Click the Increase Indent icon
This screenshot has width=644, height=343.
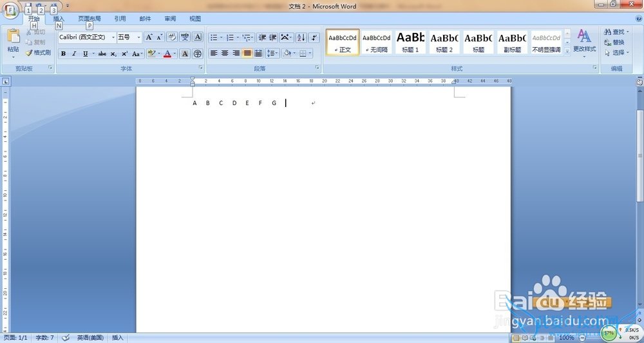[272, 37]
